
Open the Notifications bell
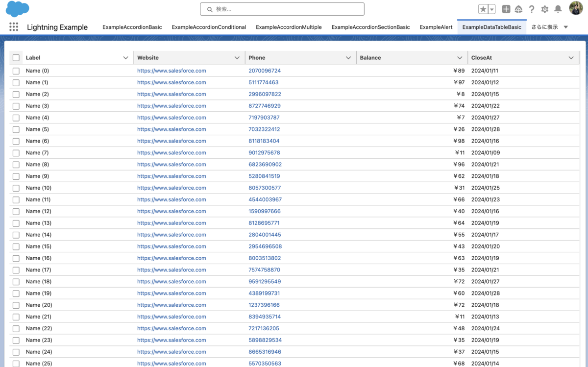pos(557,8)
